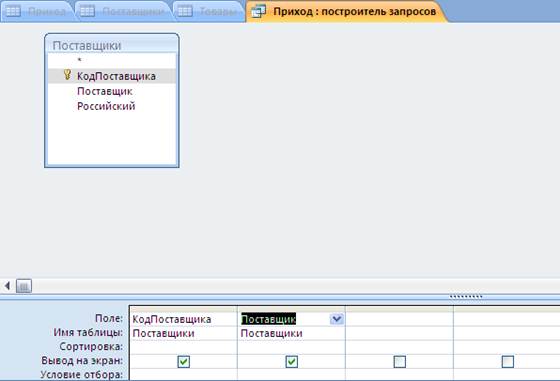Click the horizontal scrollbar thumb

click(x=24, y=286)
